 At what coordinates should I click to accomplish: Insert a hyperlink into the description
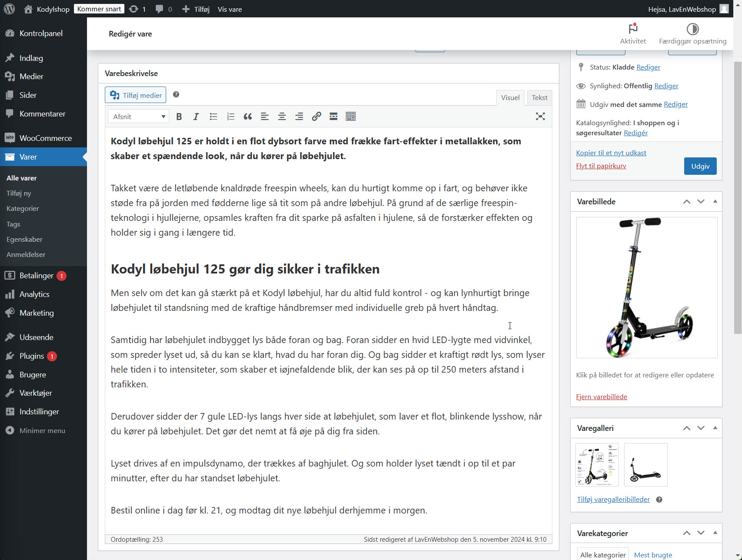(x=316, y=116)
